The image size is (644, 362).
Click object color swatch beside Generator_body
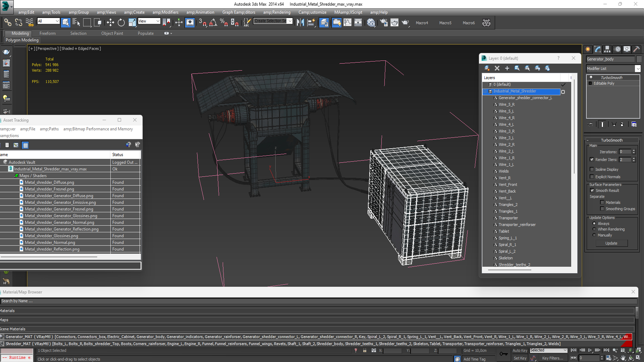coord(639,59)
